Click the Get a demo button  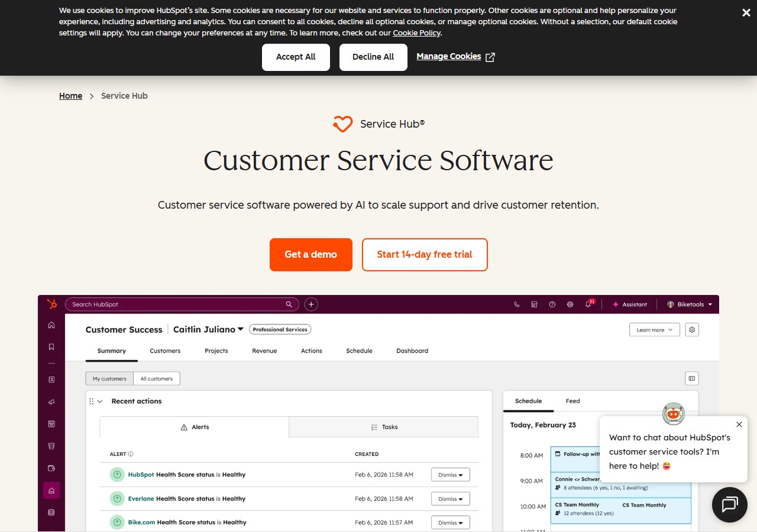(x=311, y=255)
